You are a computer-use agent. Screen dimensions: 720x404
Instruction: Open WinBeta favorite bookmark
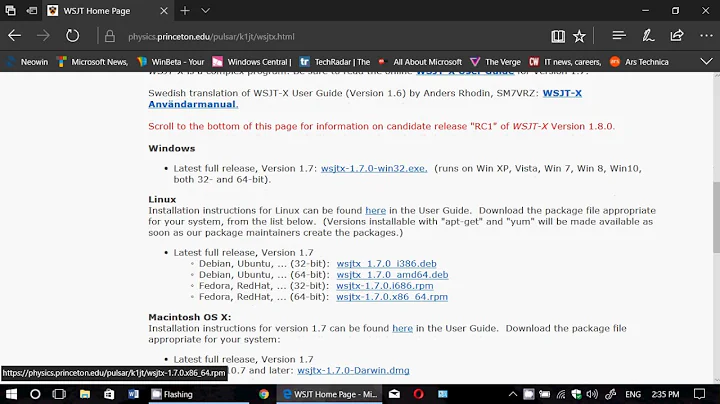point(171,62)
